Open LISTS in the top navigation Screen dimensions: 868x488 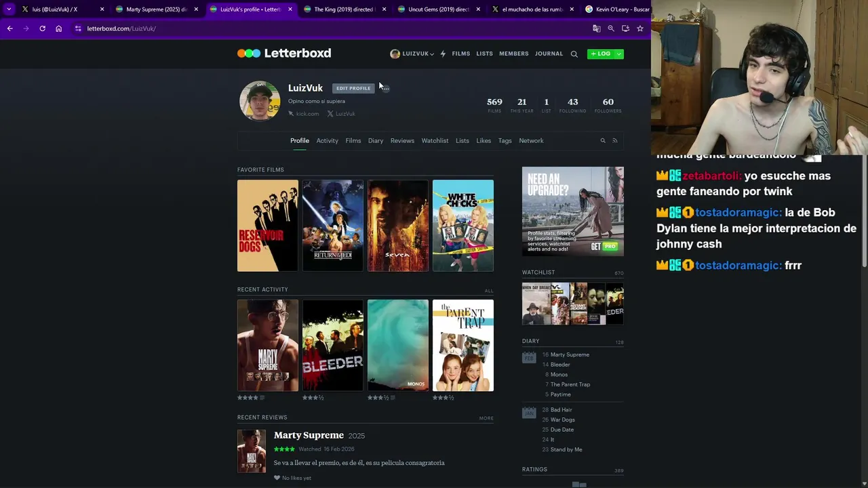click(x=484, y=54)
